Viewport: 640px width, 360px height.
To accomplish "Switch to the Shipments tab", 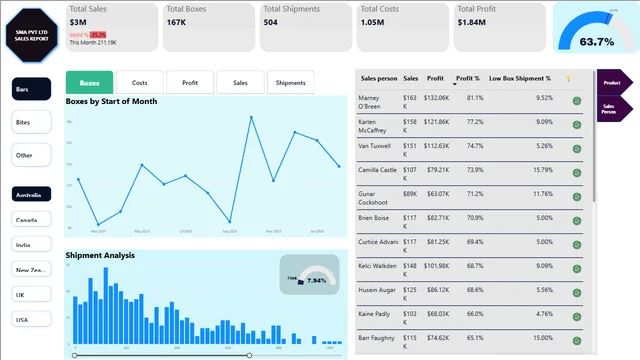I will pyautogui.click(x=290, y=82).
